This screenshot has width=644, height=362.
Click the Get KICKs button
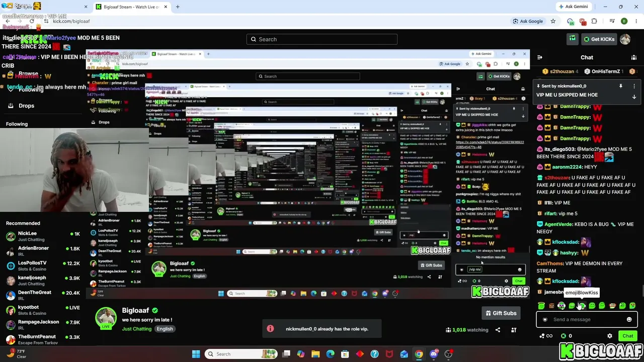tap(599, 39)
